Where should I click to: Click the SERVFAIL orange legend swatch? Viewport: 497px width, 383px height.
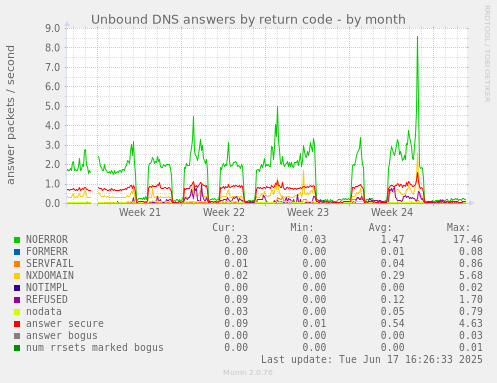(x=17, y=264)
